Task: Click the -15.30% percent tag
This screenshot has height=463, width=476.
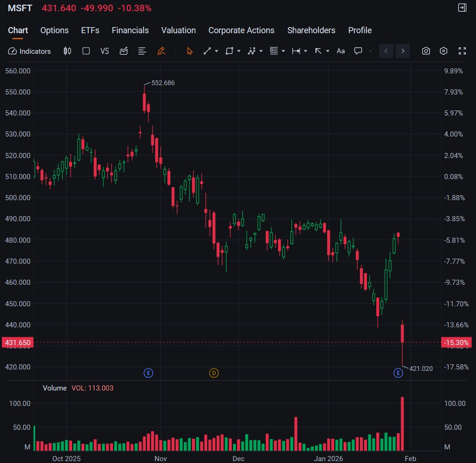Action: [456, 342]
